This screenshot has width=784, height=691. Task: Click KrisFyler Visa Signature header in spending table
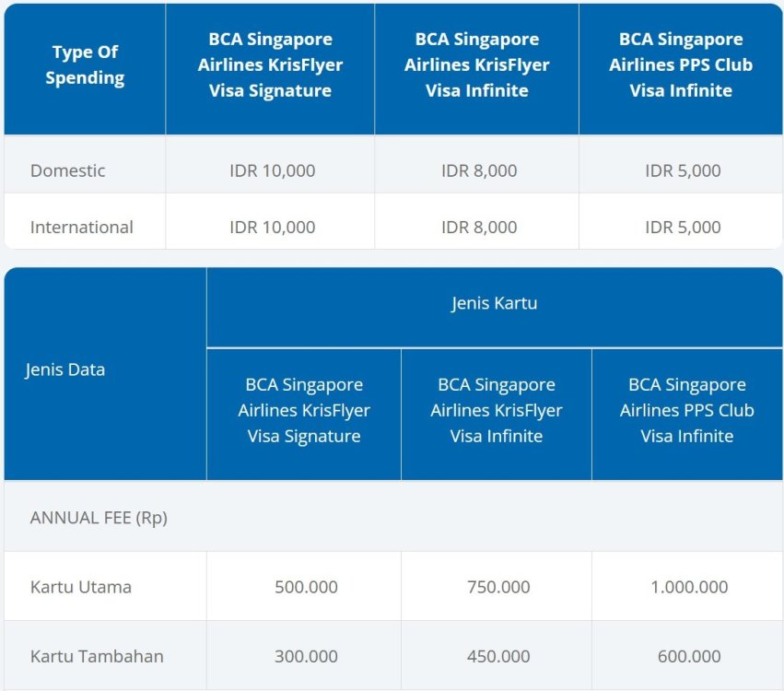(x=270, y=65)
